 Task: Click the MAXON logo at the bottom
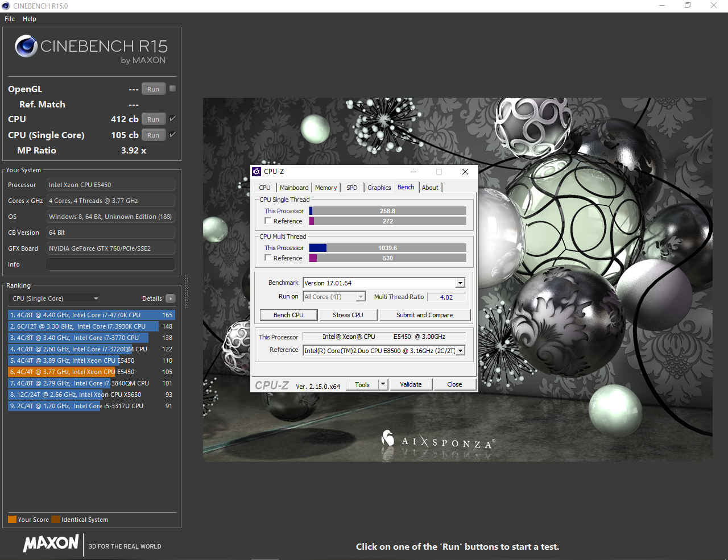click(x=51, y=543)
